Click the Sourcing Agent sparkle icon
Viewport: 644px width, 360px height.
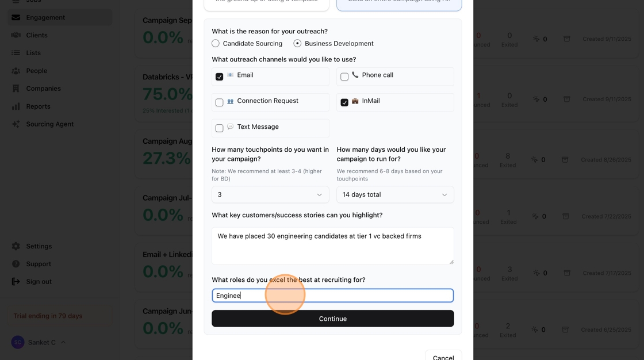[16, 124]
